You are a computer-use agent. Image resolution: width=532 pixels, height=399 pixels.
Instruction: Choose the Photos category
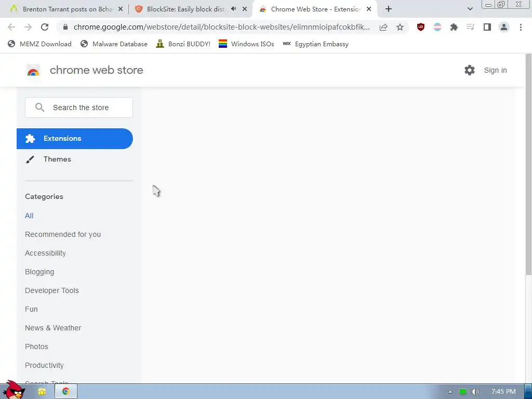point(37,347)
